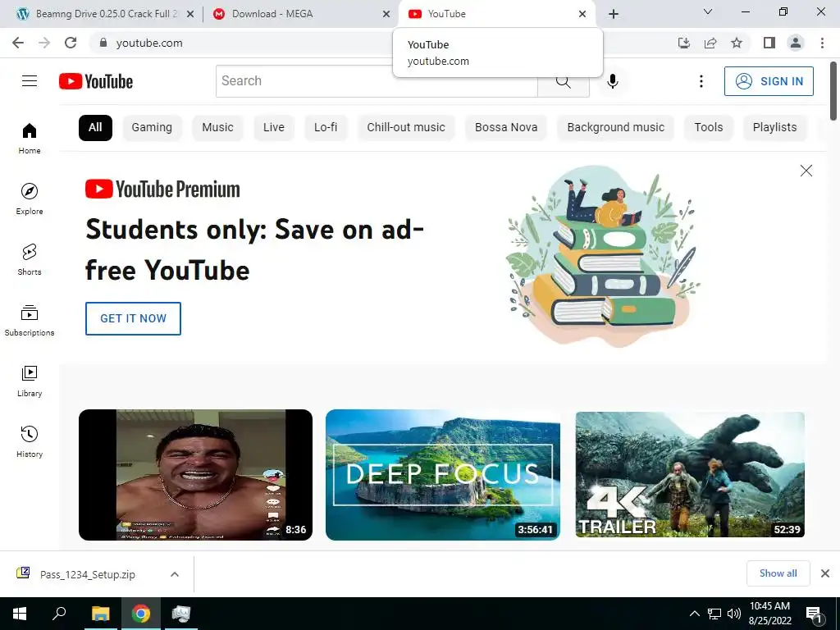Viewport: 840px width, 630px height.
Task: Click Chrome icon in the taskbar
Action: (141, 614)
